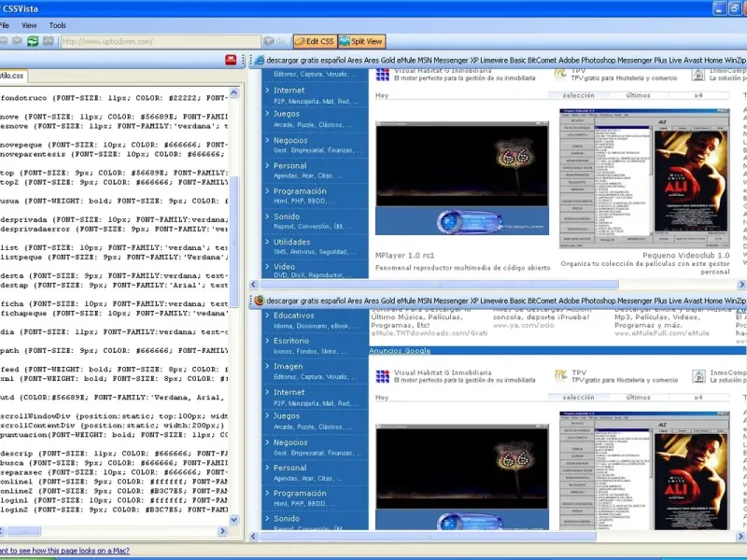
Task: Open the File menu
Action: [x=5, y=25]
